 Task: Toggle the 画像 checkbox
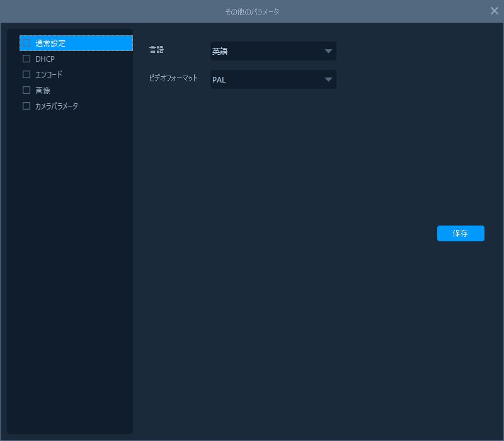(x=26, y=90)
